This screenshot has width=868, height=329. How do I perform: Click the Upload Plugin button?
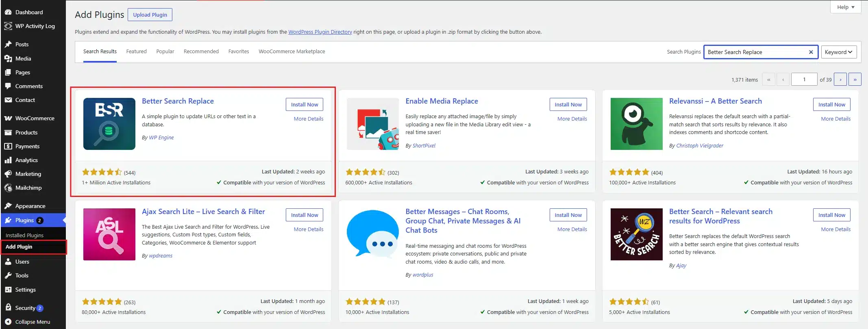click(x=150, y=15)
